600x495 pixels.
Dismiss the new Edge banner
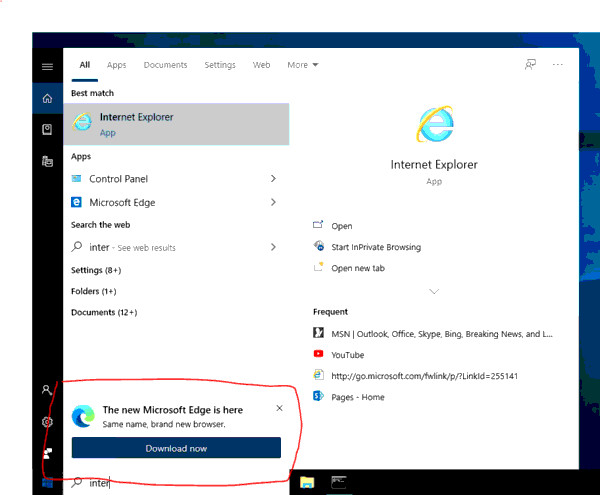[279, 408]
